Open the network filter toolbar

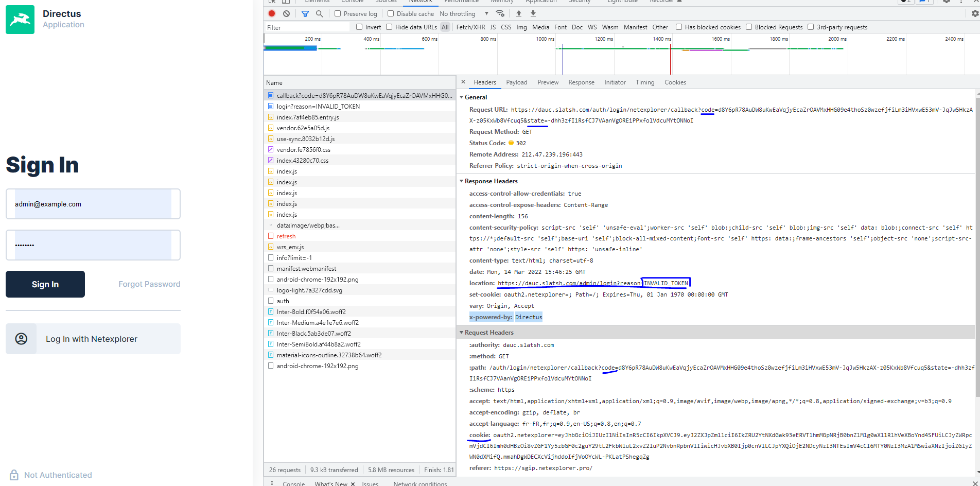tap(306, 13)
